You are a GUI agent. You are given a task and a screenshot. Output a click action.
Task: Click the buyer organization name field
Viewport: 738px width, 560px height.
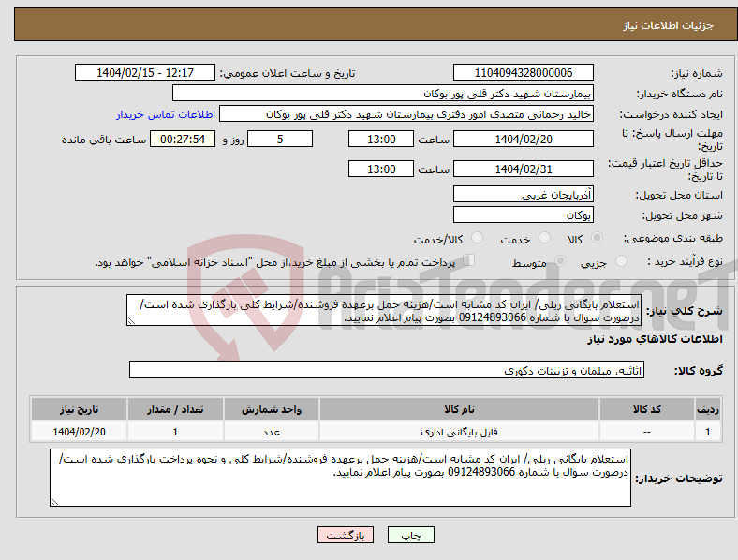pyautogui.click(x=383, y=93)
